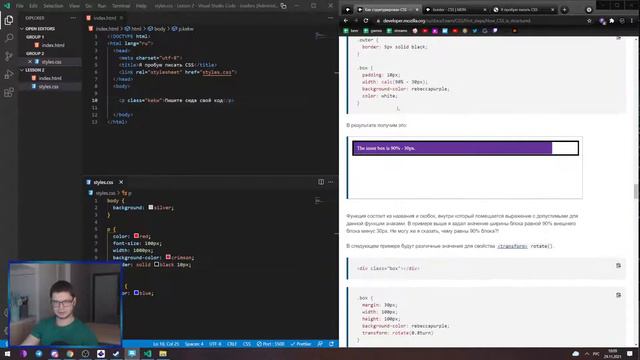The height and width of the screenshot is (360, 640).
Task: Open the Edit menu in VS Code
Action: point(33,6)
